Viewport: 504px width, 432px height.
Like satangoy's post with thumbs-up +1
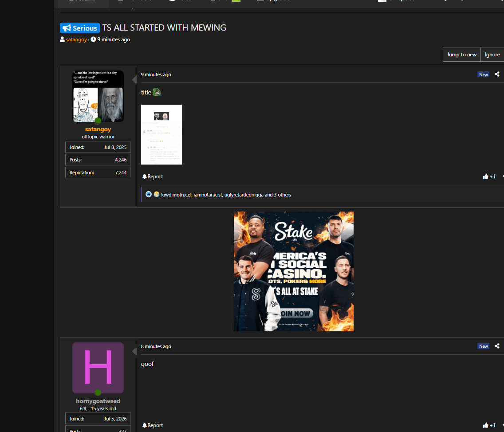pyautogui.click(x=489, y=177)
